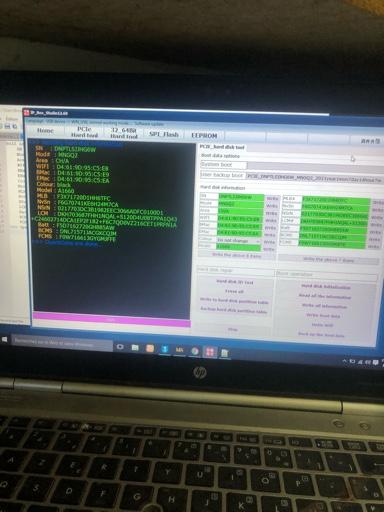The height and width of the screenshot is (512, 384).
Task: Show hidden system tray icons
Action: pyautogui.click(x=346, y=361)
